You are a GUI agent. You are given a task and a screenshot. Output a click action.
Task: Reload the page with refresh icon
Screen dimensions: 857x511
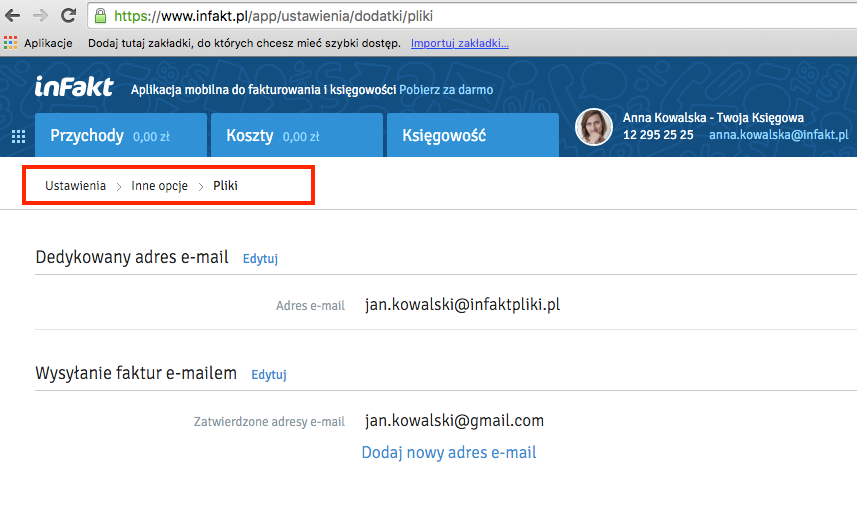pyautogui.click(x=68, y=15)
